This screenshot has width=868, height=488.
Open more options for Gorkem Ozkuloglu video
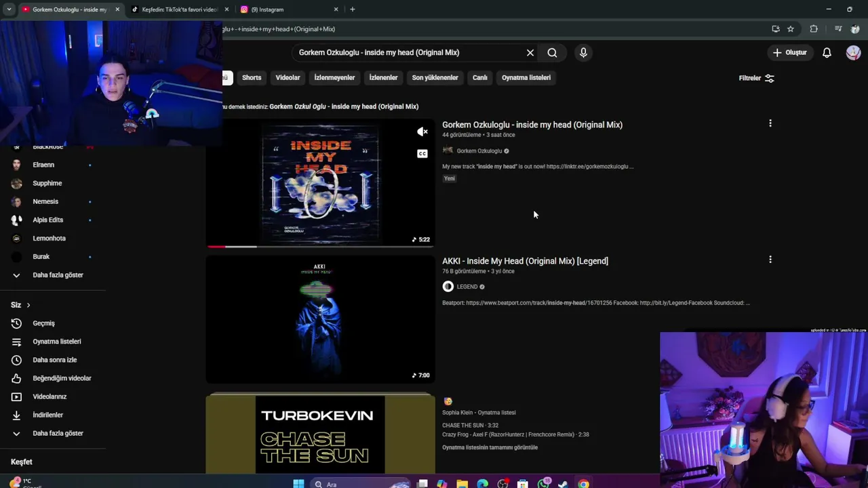(770, 123)
